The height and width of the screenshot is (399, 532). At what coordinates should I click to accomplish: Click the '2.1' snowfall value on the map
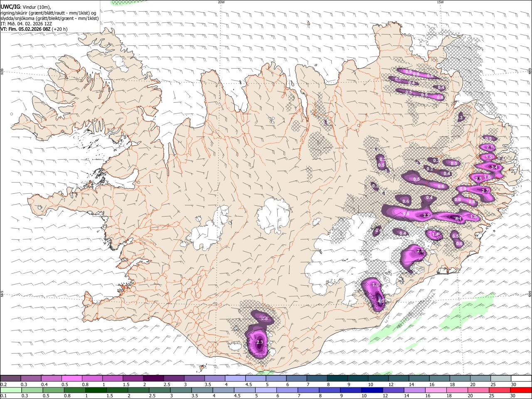(x=489, y=148)
